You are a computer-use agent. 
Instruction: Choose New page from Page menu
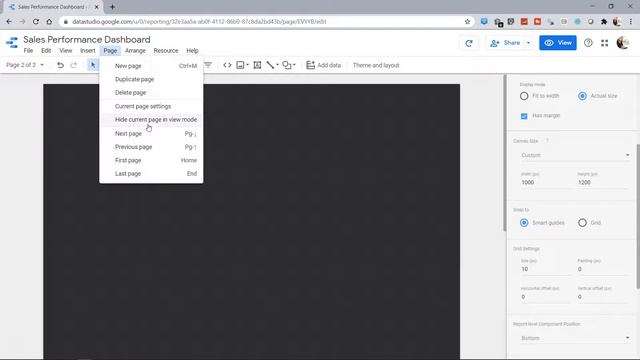point(151,66)
